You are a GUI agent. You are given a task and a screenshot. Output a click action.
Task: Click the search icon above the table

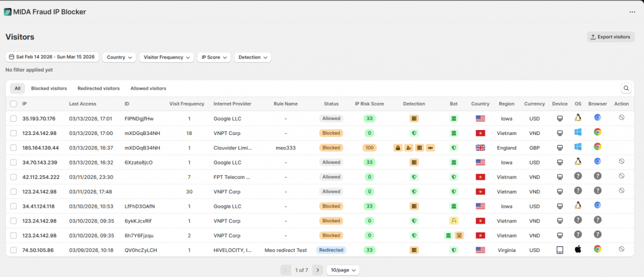(x=626, y=89)
